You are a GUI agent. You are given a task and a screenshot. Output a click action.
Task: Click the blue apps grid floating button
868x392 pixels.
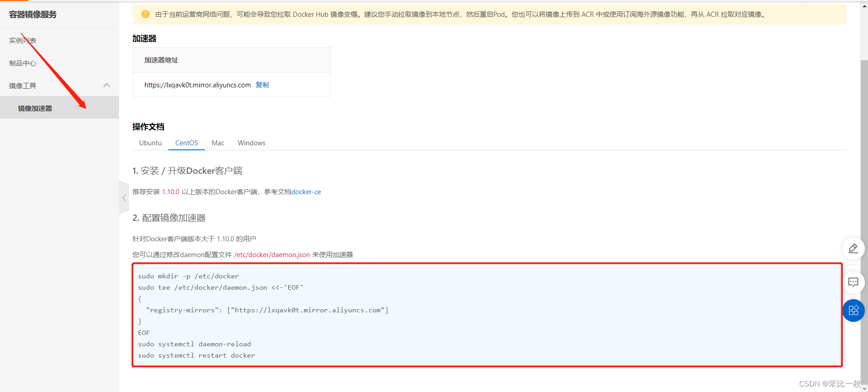point(854,311)
